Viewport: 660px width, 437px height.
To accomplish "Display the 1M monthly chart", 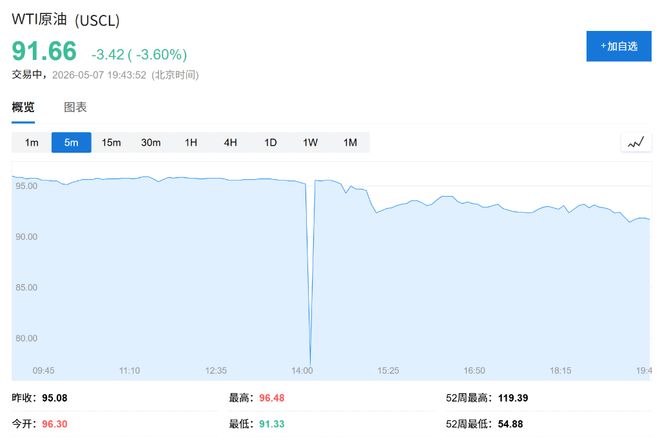I will tap(350, 142).
